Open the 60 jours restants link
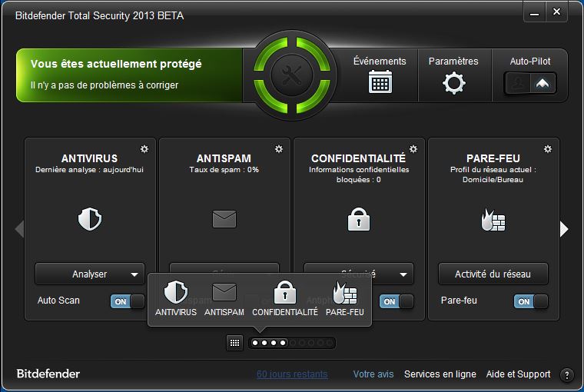The height and width of the screenshot is (392, 584). [x=292, y=374]
